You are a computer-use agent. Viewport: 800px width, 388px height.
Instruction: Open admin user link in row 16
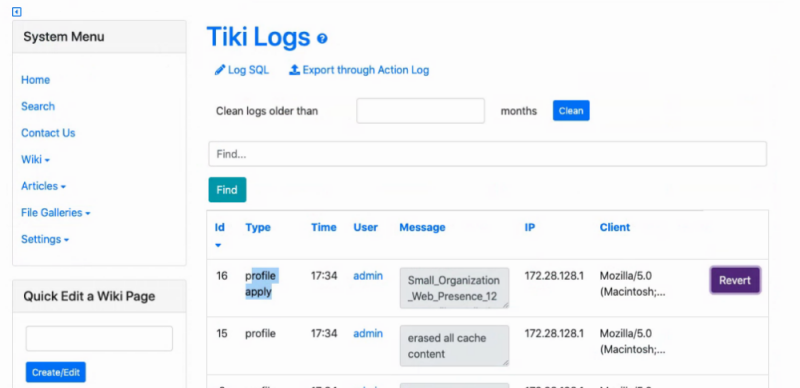[x=368, y=276]
